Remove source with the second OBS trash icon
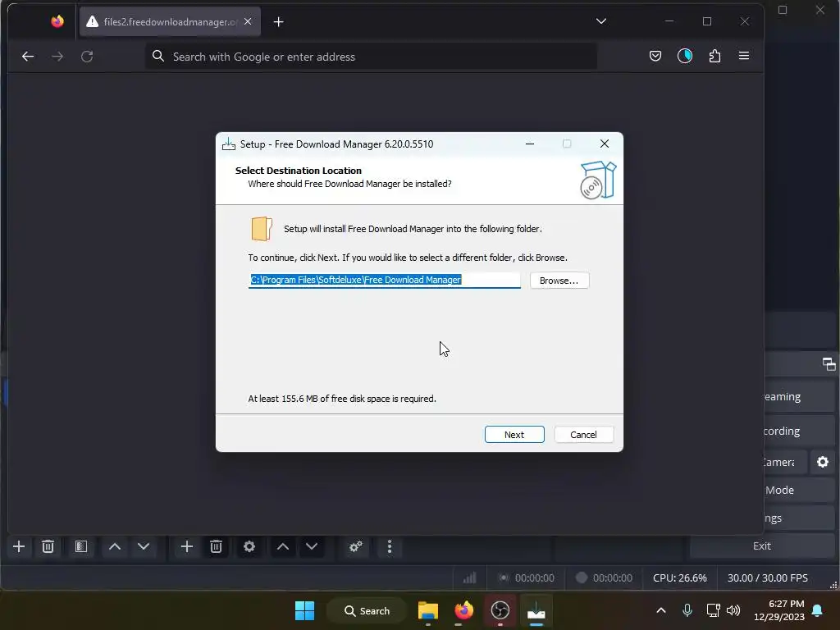Viewport: 840px width, 630px height. (216, 546)
